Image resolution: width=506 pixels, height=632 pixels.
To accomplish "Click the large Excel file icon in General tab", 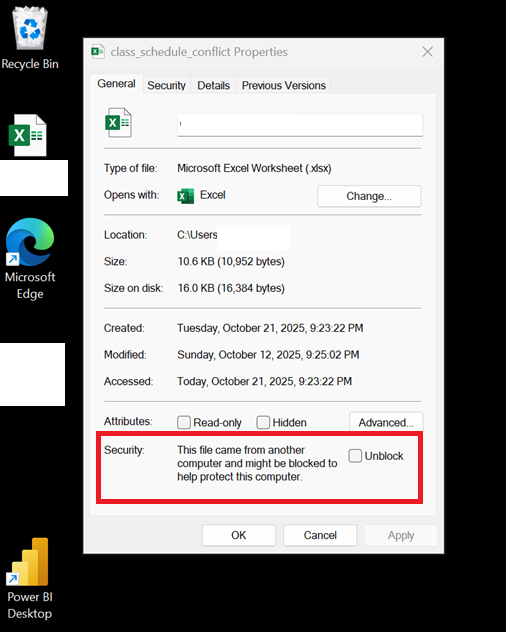I will tap(118, 123).
